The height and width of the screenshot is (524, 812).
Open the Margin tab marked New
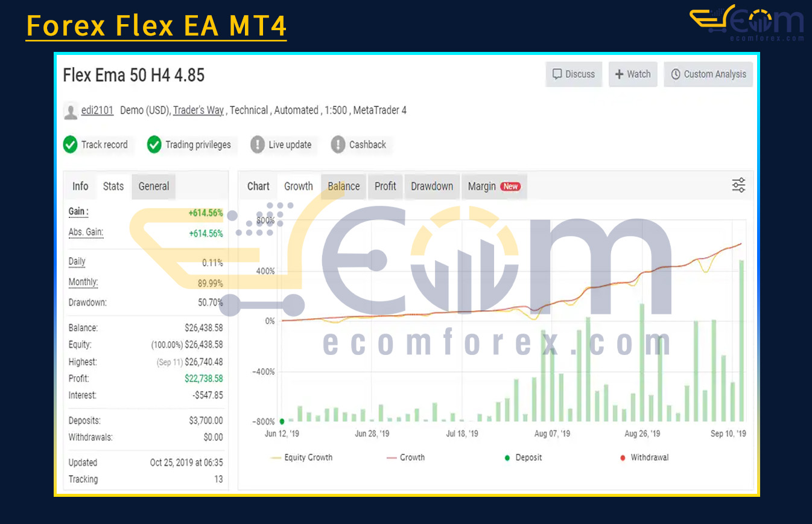(494, 187)
